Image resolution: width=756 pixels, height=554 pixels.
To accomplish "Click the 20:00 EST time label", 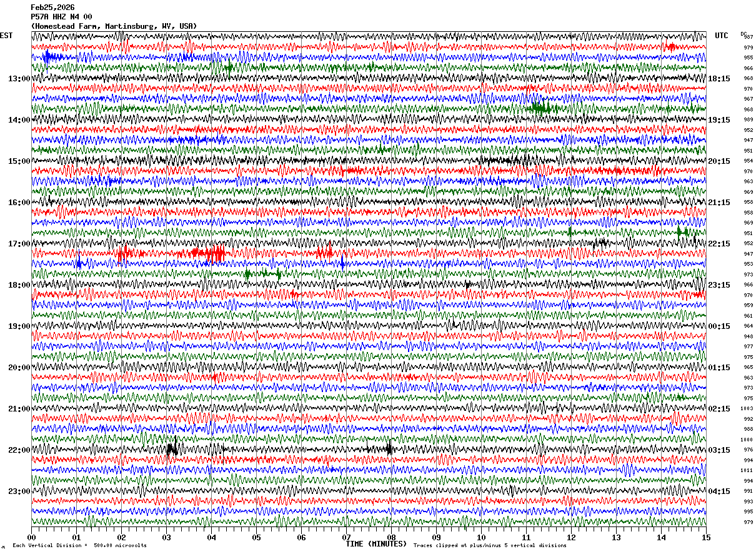I will (19, 367).
